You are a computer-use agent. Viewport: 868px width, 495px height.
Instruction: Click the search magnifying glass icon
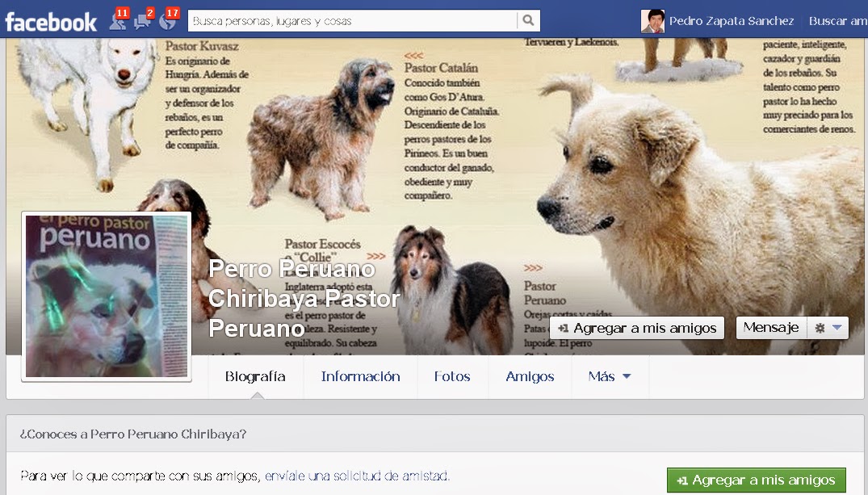pyautogui.click(x=527, y=20)
